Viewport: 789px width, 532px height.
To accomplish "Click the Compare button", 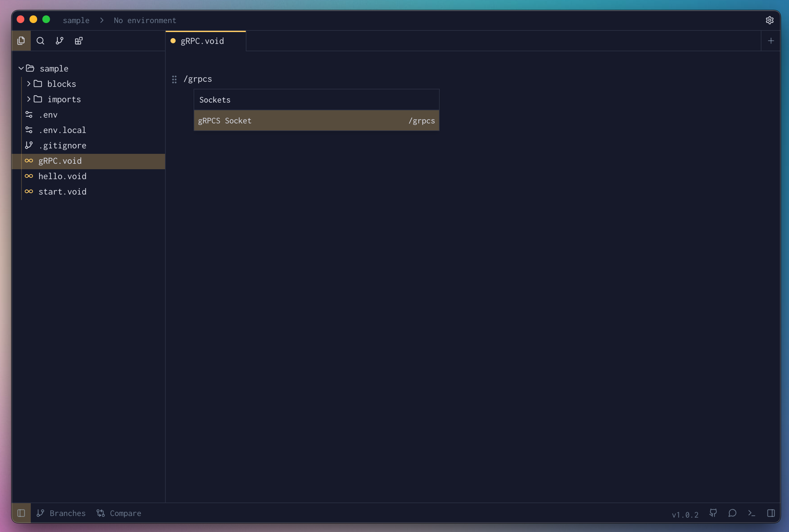I will (x=119, y=513).
